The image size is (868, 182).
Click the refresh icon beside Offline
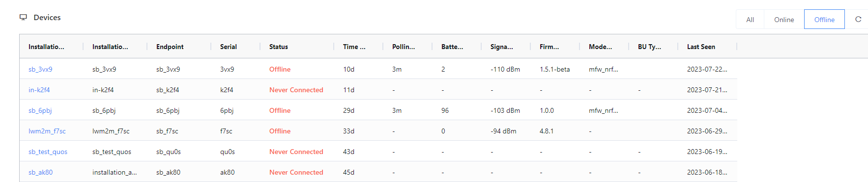point(858,19)
